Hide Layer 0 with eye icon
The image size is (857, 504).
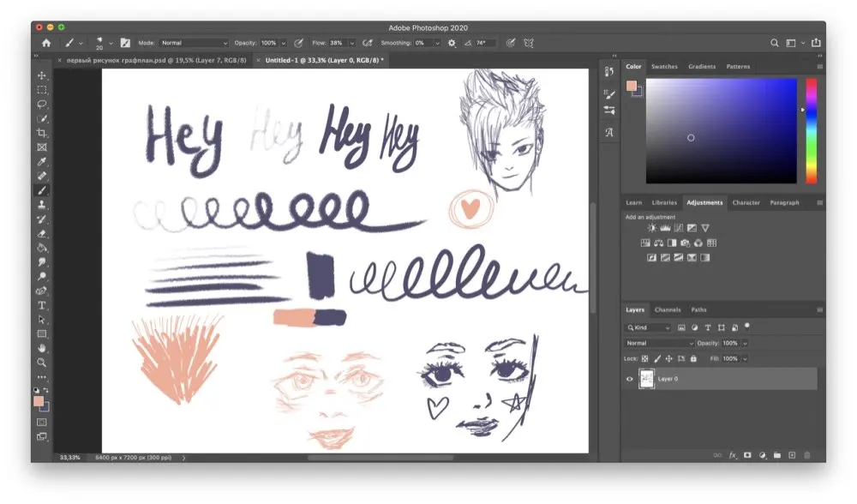[x=630, y=379]
